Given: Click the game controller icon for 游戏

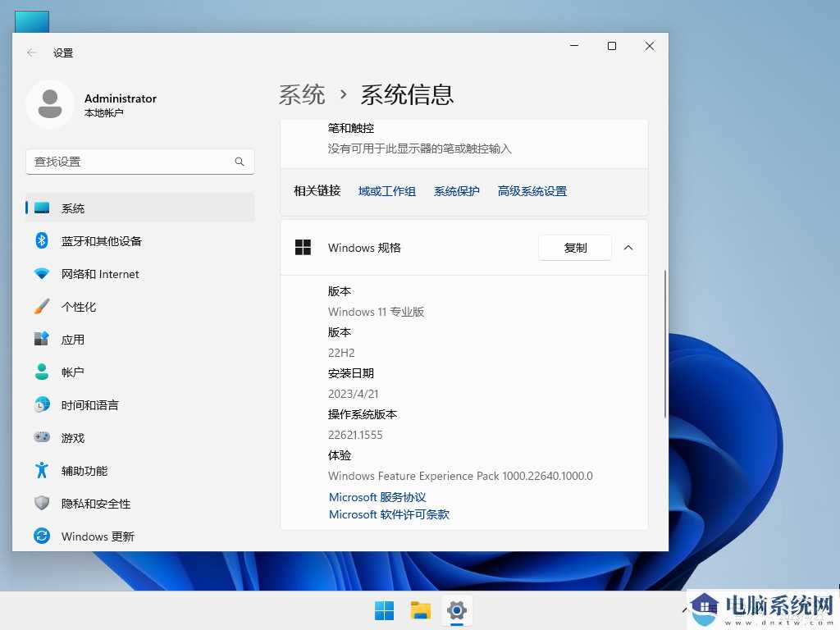Looking at the screenshot, I should 42,437.
